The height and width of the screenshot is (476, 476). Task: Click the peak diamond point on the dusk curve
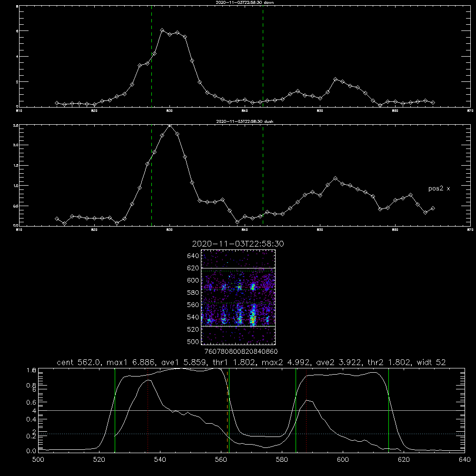point(170,125)
